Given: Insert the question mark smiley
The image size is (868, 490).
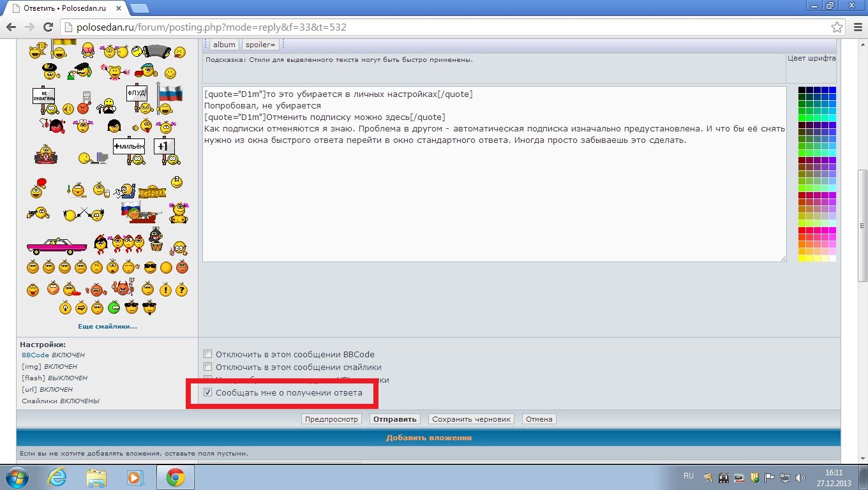Looking at the screenshot, I should 181,290.
